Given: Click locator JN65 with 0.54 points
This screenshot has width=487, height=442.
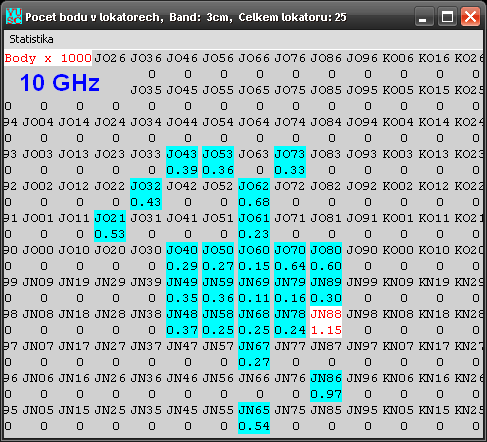Looking at the screenshot, I should click(x=254, y=418).
